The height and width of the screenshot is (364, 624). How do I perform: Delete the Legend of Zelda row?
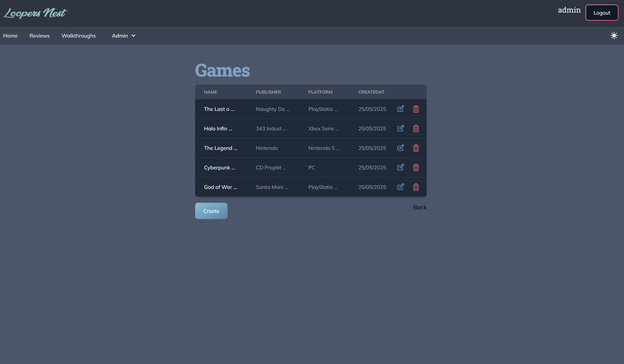pos(416,148)
